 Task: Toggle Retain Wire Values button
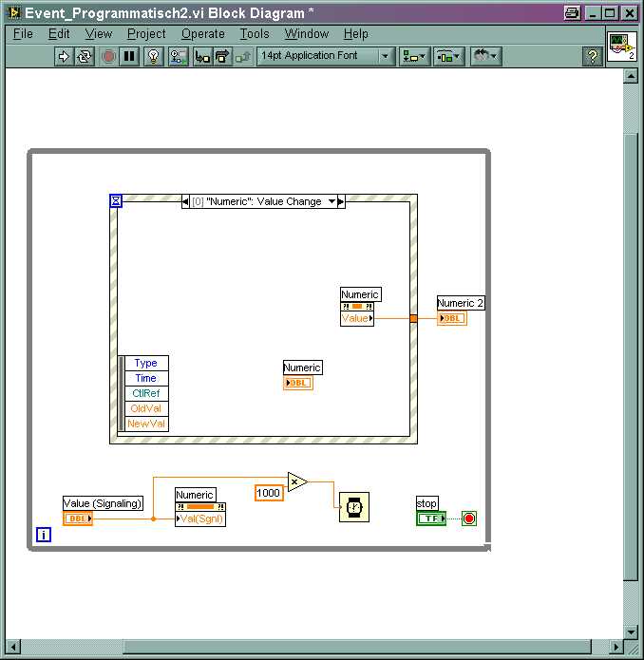pos(178,56)
